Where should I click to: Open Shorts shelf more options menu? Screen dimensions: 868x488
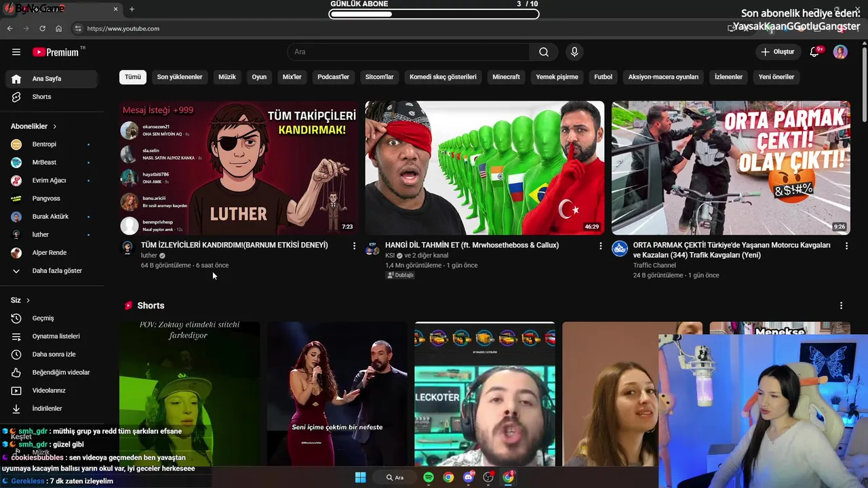(841, 306)
